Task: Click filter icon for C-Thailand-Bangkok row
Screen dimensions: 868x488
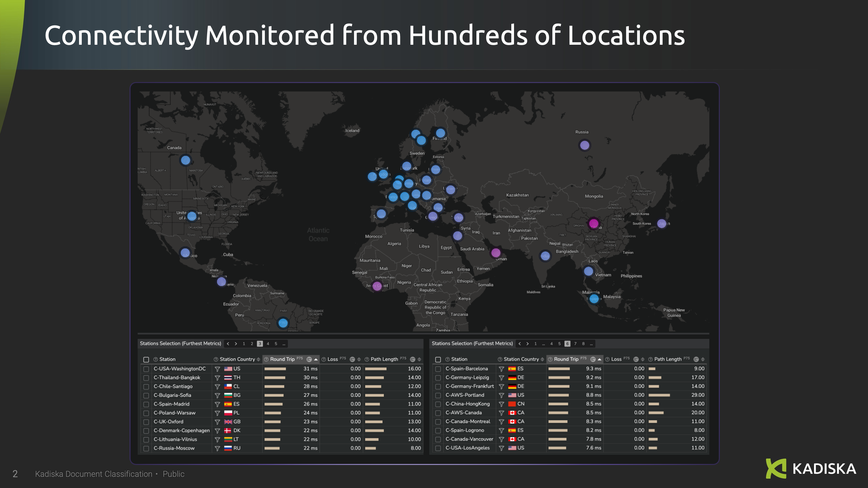Action: point(217,378)
